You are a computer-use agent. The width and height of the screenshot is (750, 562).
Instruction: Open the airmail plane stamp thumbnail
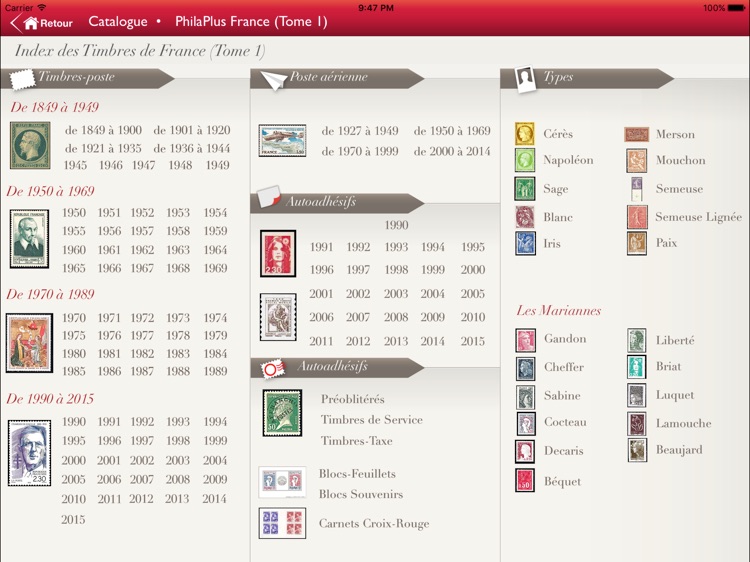point(282,140)
